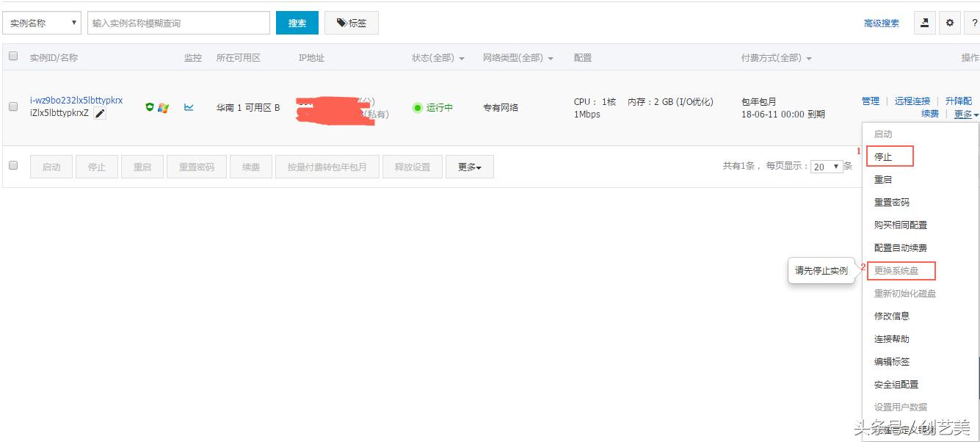Image resolution: width=980 pixels, height=442 pixels.
Task: Open the 远程连接 remote connection link
Action: tap(912, 101)
